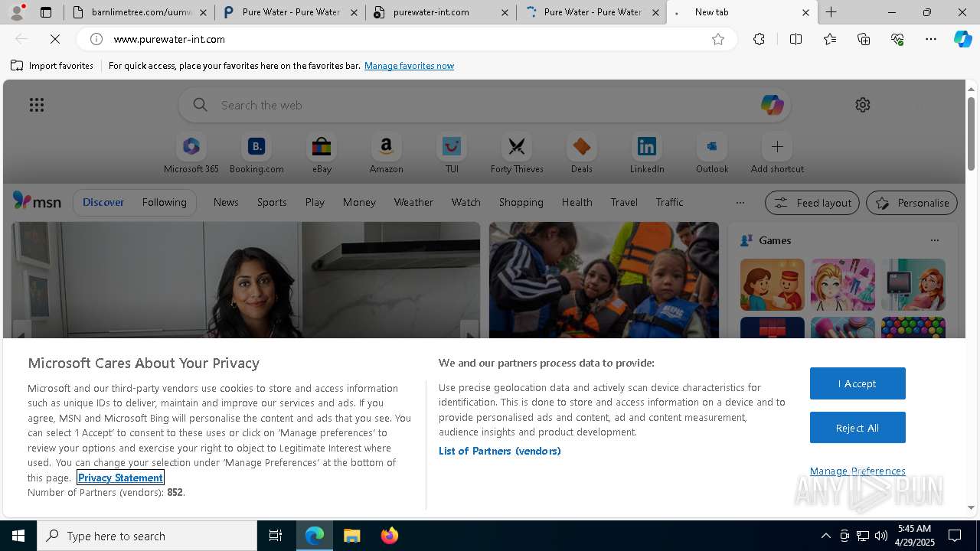Open volume control in system tray
Image resolution: width=980 pixels, height=551 pixels.
pyautogui.click(x=880, y=536)
